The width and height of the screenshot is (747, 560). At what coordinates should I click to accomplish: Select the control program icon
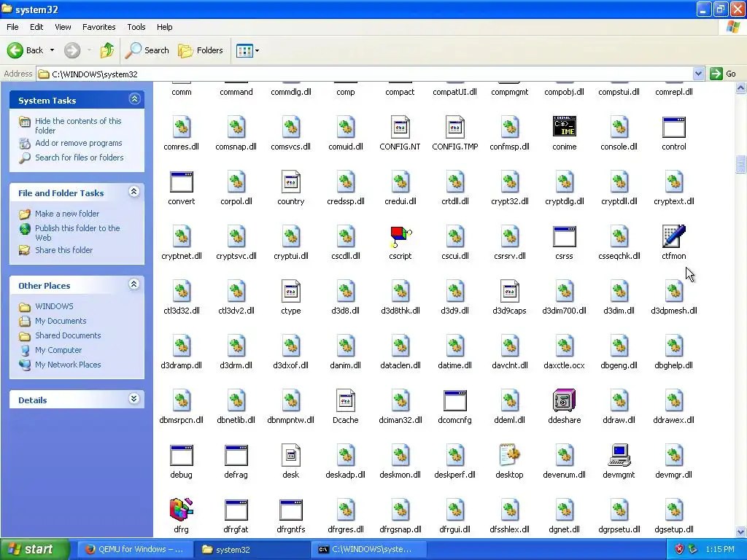[x=673, y=127]
